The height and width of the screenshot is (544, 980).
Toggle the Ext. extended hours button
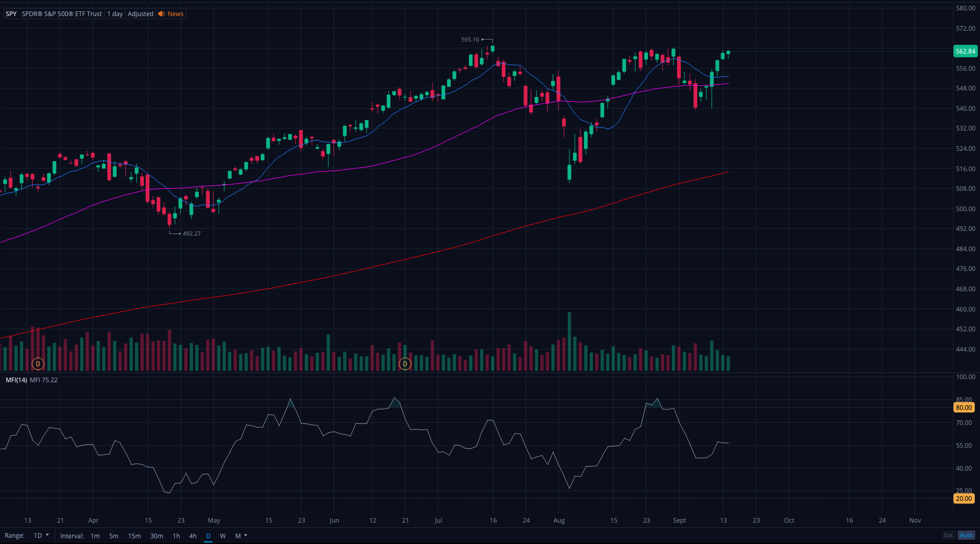coord(949,535)
